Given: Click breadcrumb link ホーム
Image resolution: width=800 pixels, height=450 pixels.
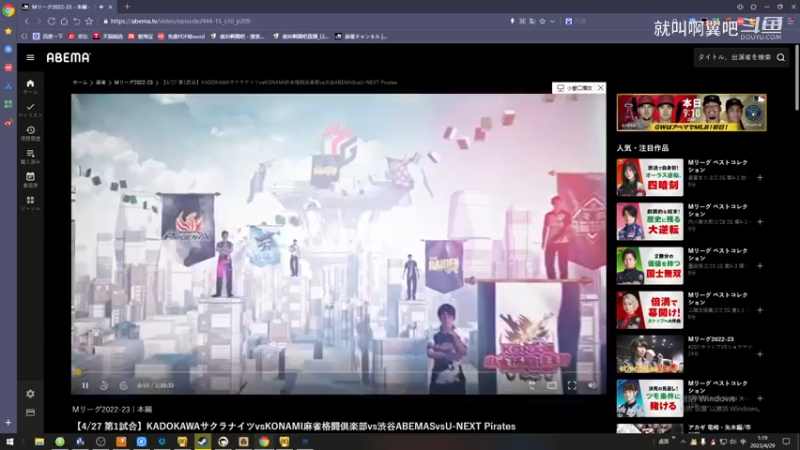Looking at the screenshot, I should [x=80, y=83].
